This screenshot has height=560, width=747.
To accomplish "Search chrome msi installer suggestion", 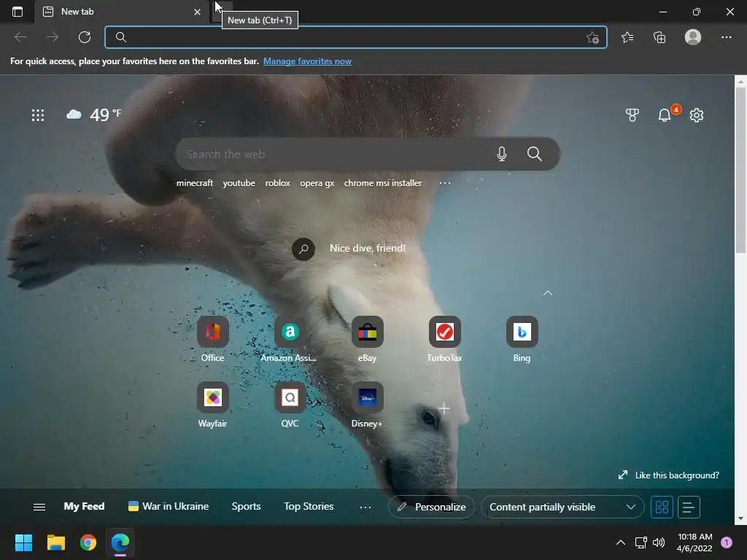I will click(383, 183).
